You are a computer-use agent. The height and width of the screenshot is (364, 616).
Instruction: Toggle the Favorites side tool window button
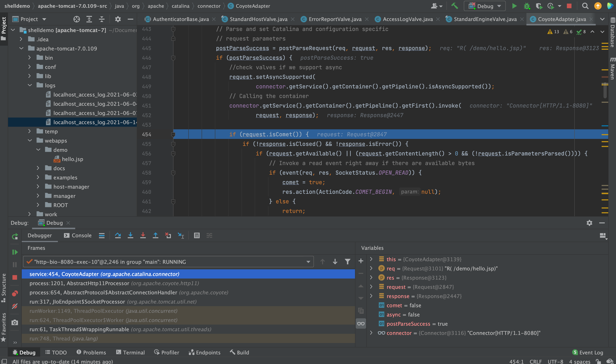[4, 327]
